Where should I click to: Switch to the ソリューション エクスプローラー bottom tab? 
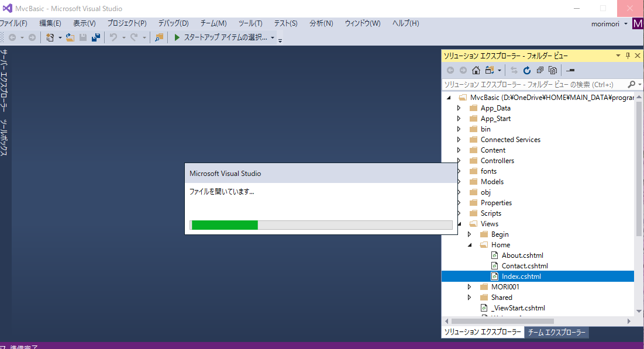[483, 332]
